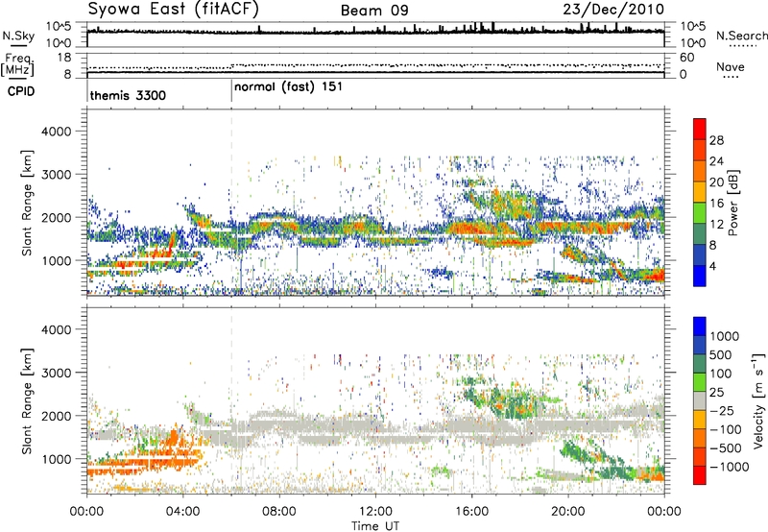Click the title 'Syowa East (fitACF)'
The image size is (768, 532).
[x=173, y=10]
